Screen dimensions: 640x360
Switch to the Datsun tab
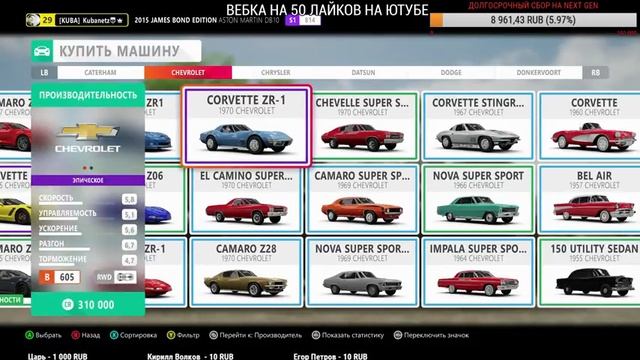pos(363,72)
